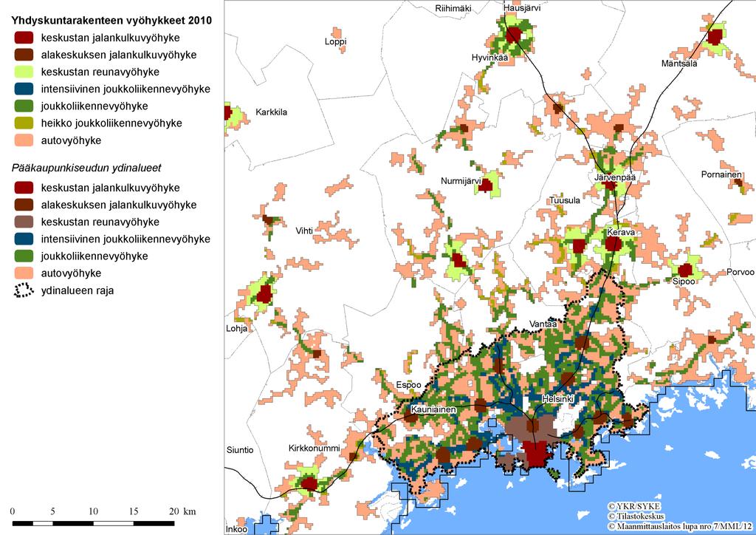This screenshot has height=535, width=756.
Task: Click the Sipoo map label
Action: click(684, 282)
